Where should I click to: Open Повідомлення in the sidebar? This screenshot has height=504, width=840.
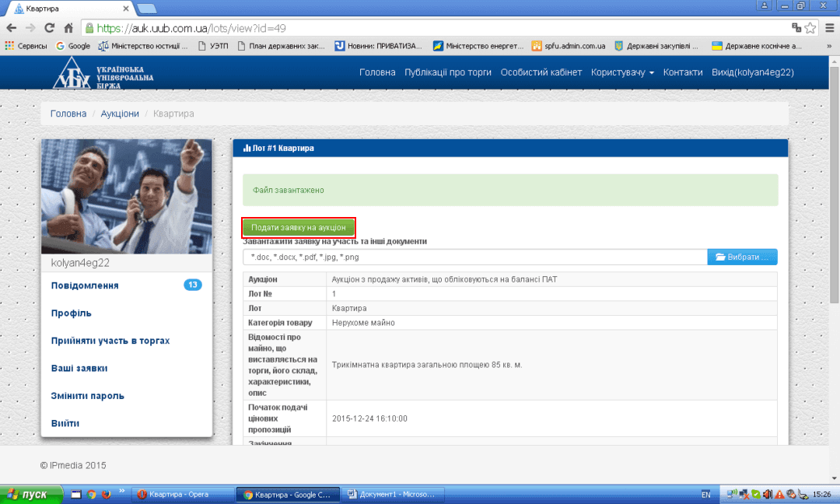click(85, 285)
